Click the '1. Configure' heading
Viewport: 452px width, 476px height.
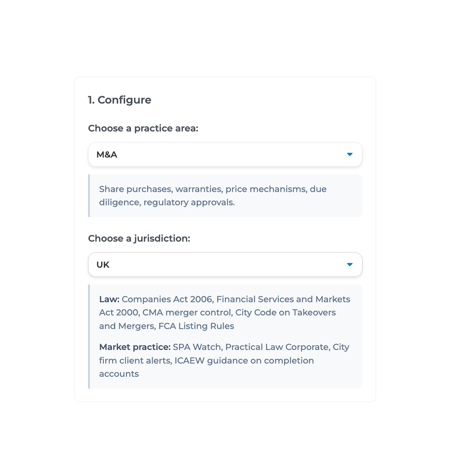coord(120,100)
